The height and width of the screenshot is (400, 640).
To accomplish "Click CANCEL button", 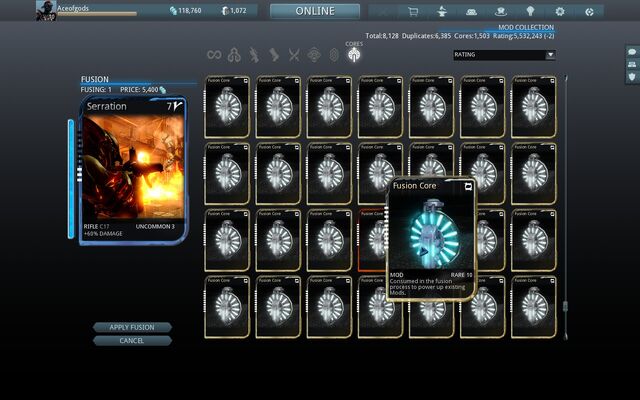I will pos(132,341).
